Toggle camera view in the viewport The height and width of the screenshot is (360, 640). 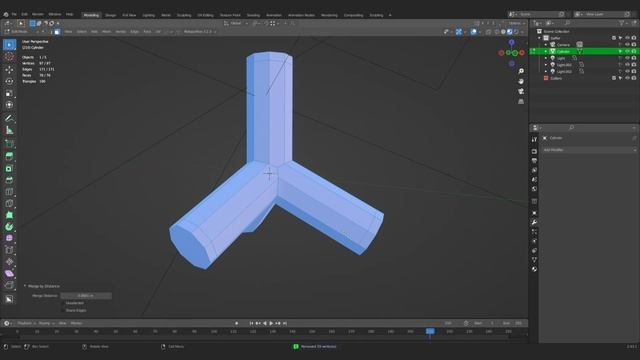[x=521, y=91]
